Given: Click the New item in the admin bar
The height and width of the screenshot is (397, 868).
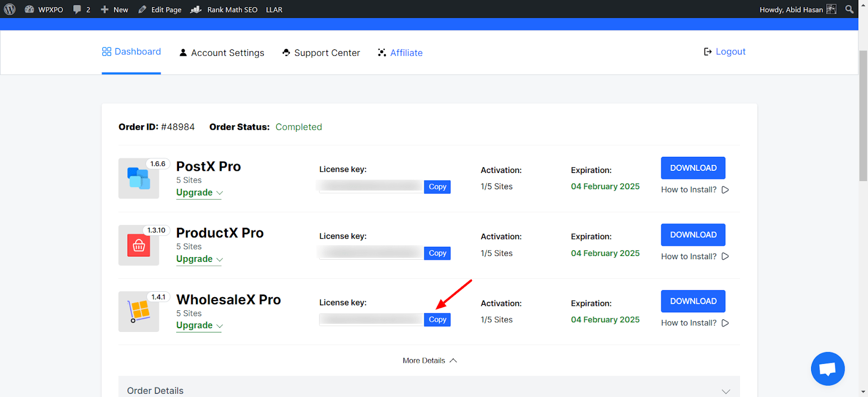Looking at the screenshot, I should click(114, 9).
